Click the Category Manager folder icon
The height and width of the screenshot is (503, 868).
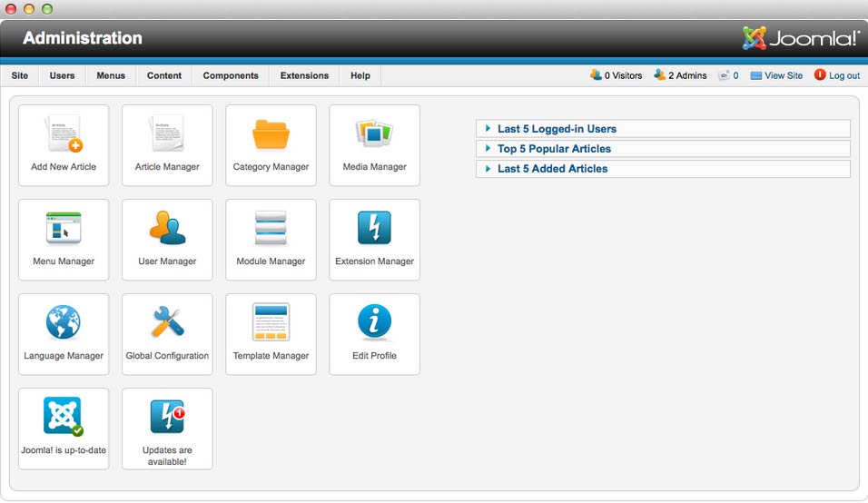pos(271,134)
